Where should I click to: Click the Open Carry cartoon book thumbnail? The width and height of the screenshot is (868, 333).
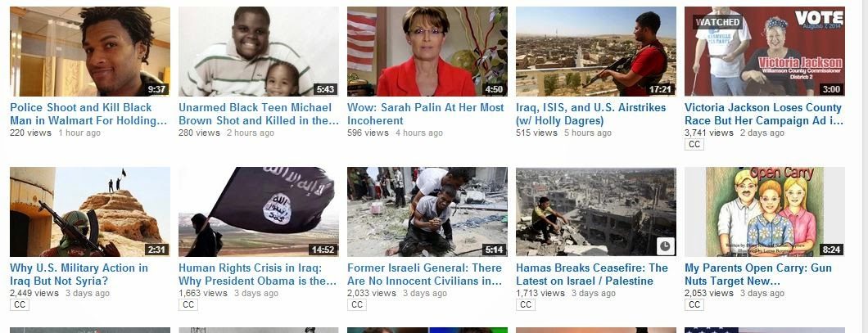tap(765, 212)
